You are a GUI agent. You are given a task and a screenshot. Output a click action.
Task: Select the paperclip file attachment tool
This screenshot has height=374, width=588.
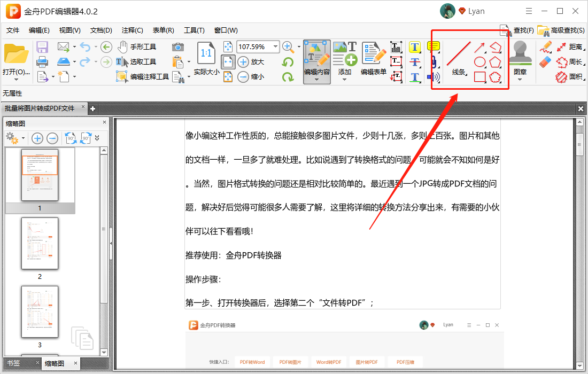tap(434, 61)
